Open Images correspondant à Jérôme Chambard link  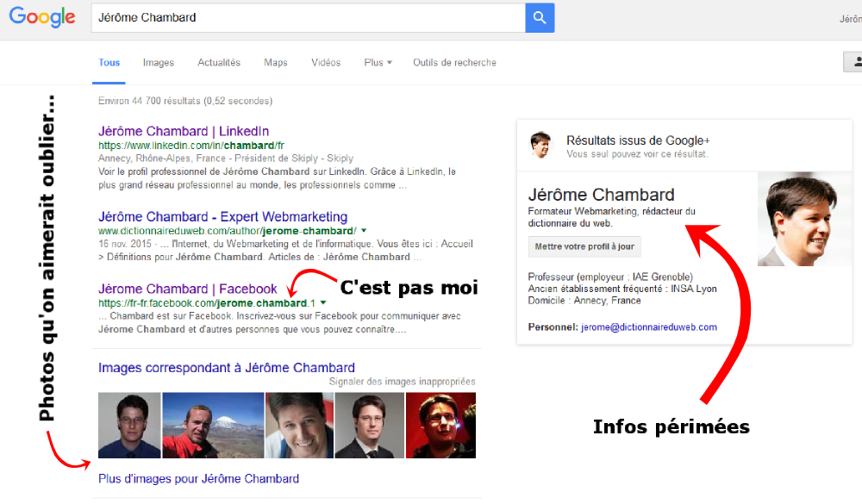(x=227, y=368)
